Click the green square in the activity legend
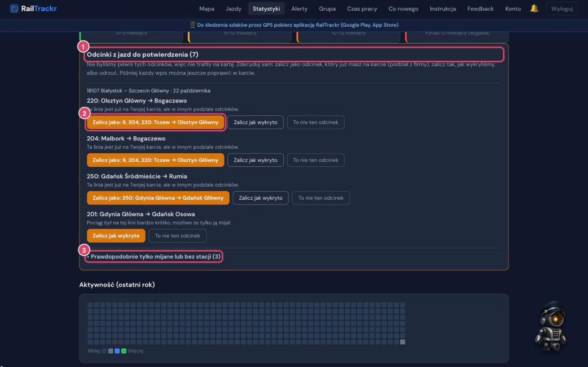The height and width of the screenshot is (367, 588). click(124, 351)
